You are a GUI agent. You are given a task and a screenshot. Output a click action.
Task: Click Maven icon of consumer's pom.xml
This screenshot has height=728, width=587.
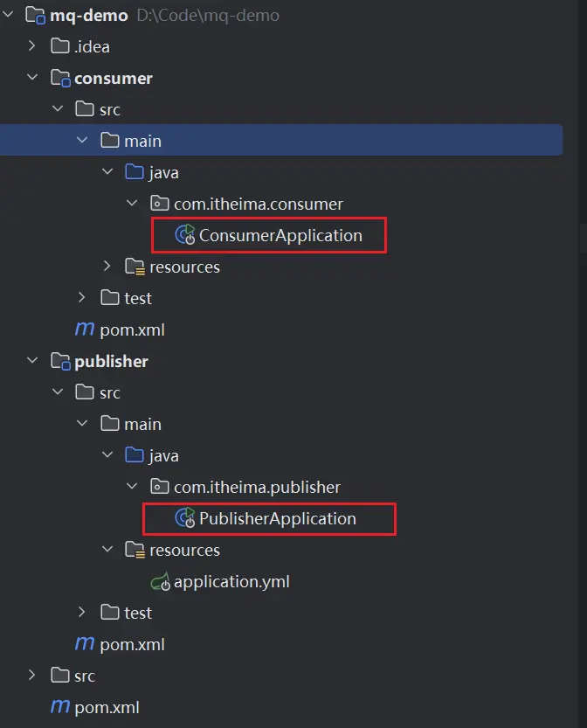85,329
